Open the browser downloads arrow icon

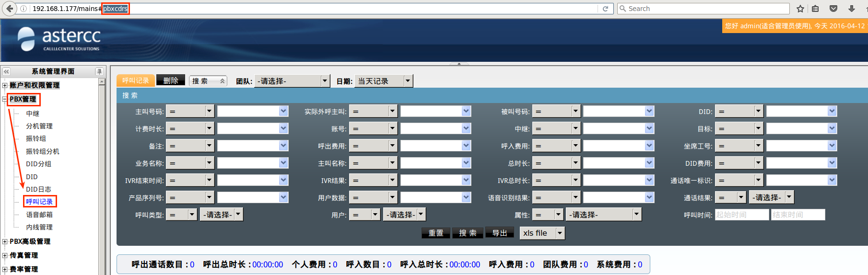coord(852,9)
